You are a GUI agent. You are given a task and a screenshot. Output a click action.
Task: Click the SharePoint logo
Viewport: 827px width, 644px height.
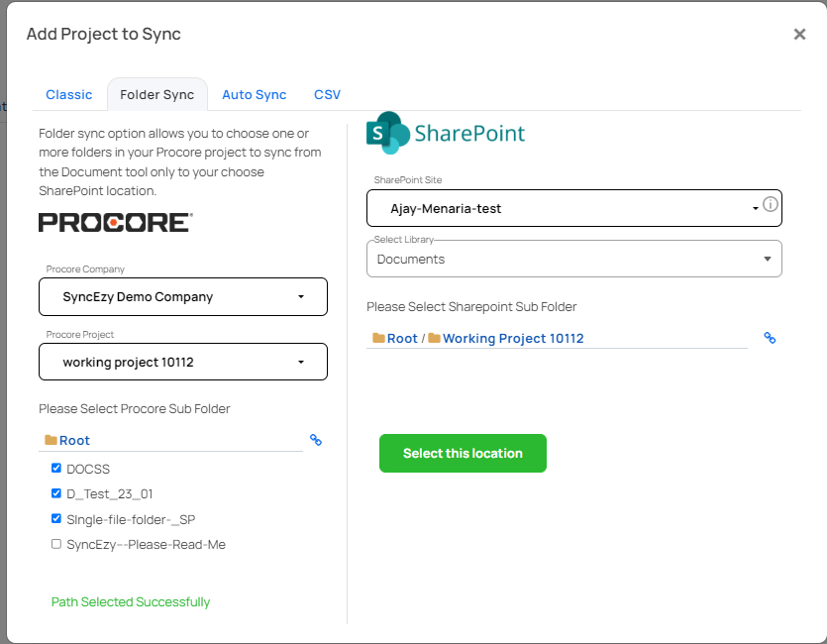446,133
